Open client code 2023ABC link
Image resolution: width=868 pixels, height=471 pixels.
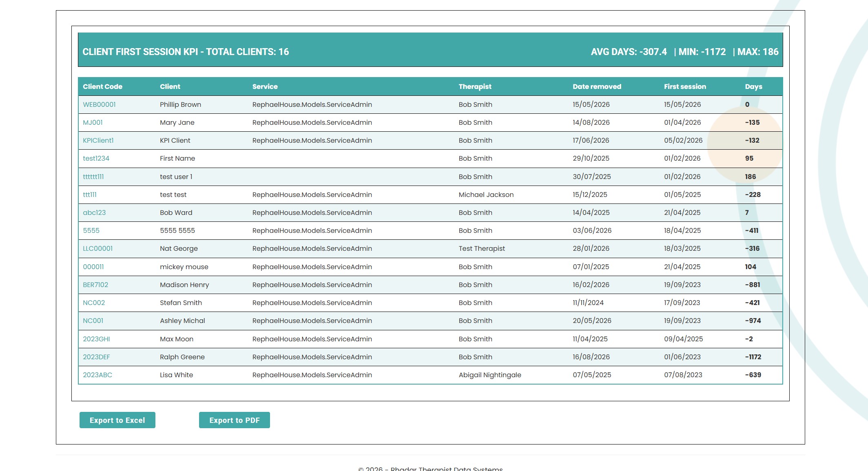[x=97, y=375]
